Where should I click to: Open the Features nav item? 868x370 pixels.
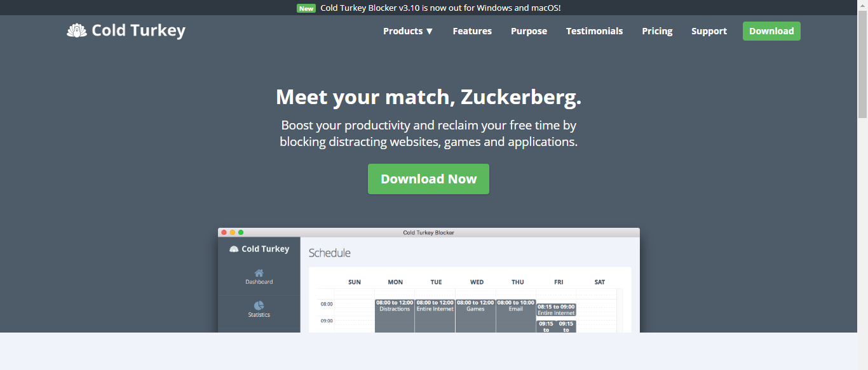472,31
